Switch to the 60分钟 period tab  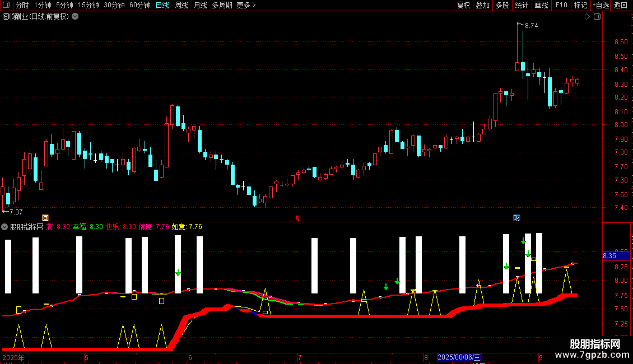[x=139, y=5]
